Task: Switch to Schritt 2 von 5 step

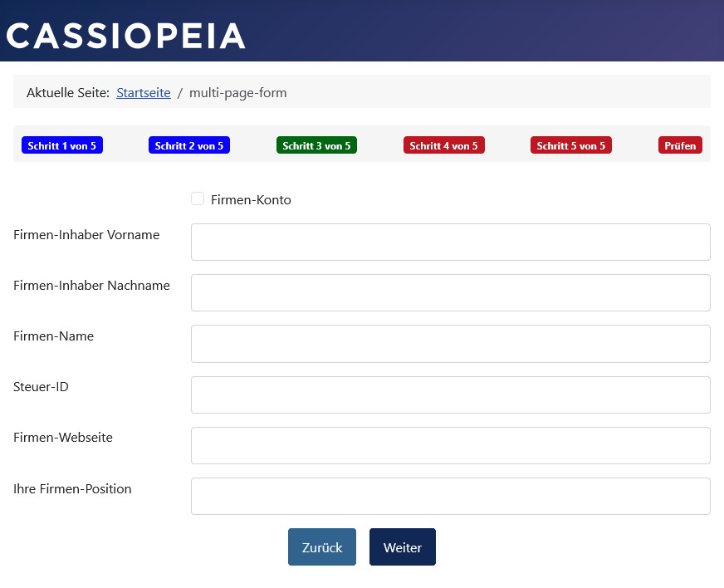Action: click(189, 145)
